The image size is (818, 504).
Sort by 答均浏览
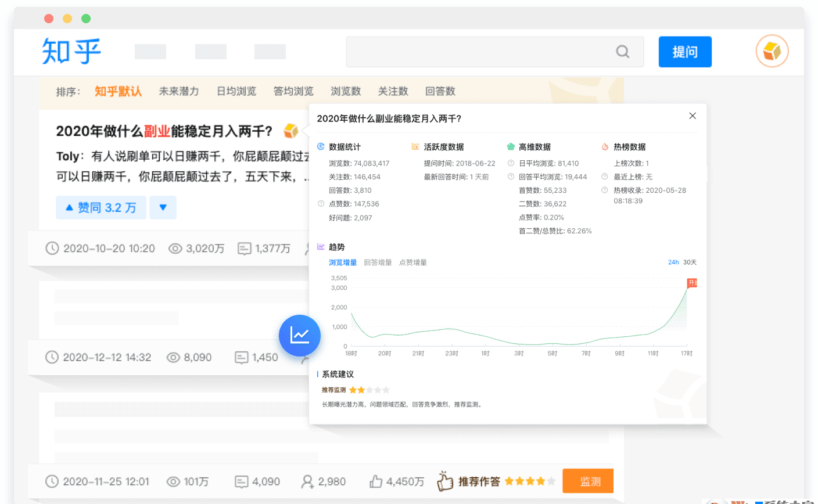293,91
